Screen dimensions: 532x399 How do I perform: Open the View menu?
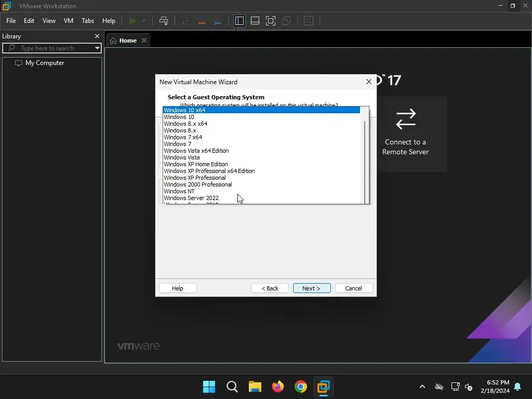(x=49, y=21)
